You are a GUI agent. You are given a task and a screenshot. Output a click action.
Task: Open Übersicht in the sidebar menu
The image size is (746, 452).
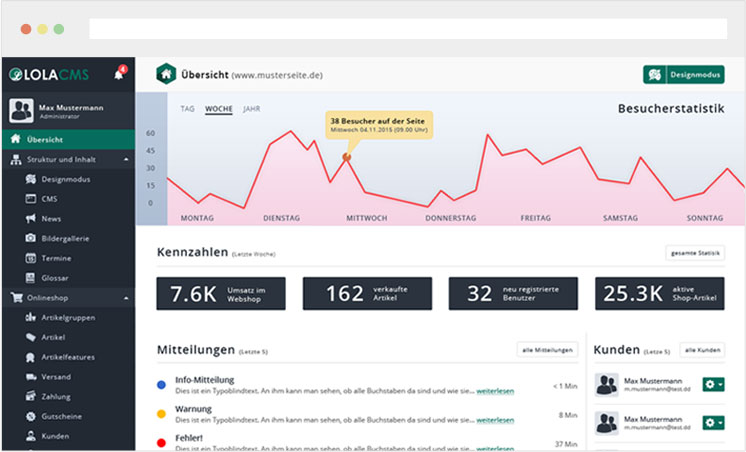[x=69, y=139]
